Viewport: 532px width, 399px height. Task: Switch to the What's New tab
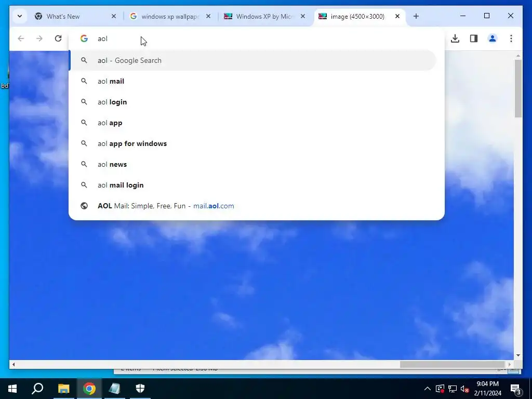75,16
